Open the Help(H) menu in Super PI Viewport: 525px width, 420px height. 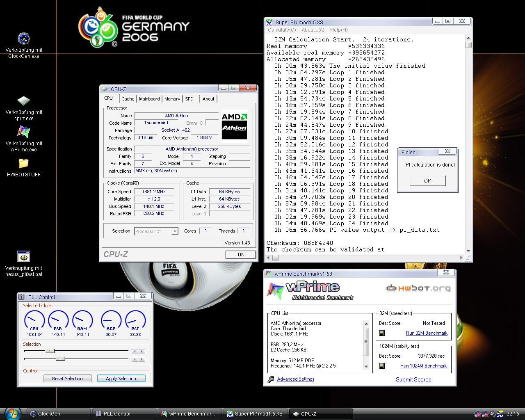click(339, 30)
